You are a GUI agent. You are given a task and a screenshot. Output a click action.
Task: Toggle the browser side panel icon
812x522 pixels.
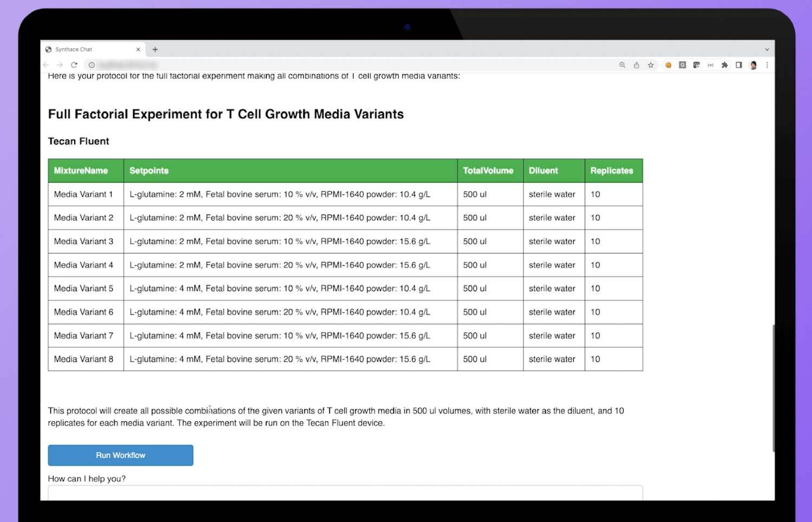coord(738,65)
